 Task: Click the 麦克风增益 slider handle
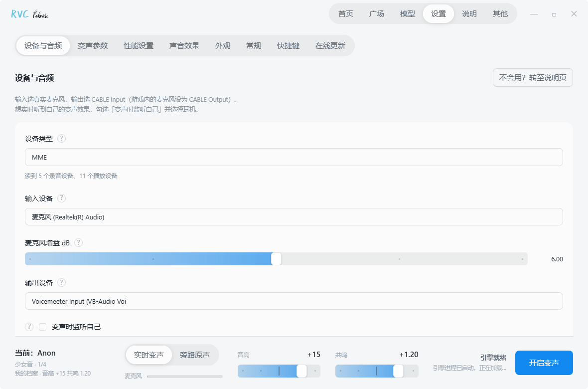tap(276, 259)
